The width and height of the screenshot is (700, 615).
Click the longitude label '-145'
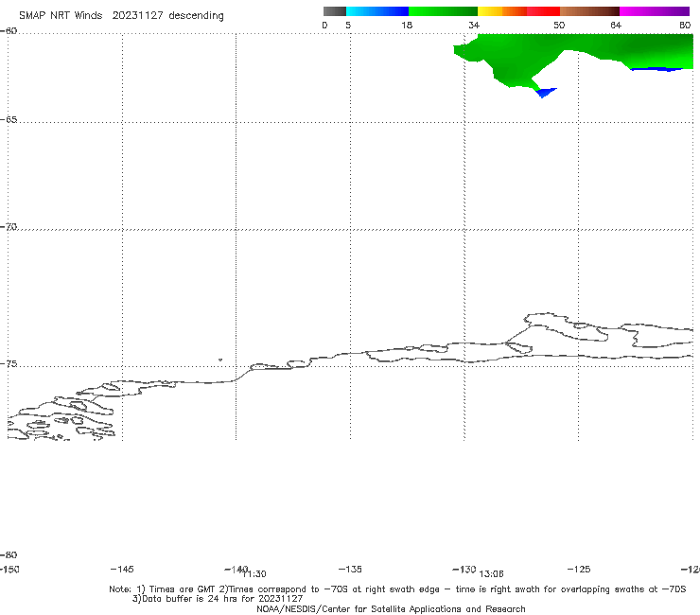(x=122, y=570)
